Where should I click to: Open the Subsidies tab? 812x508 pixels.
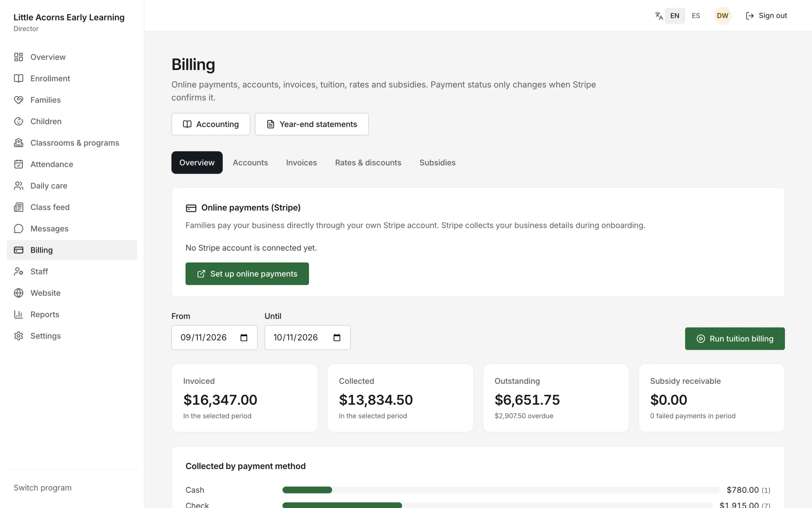point(437,163)
